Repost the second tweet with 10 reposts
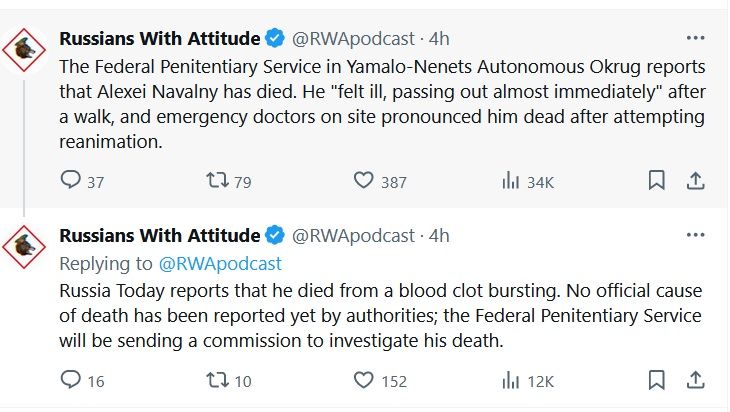This screenshot has width=730, height=412. coord(216,380)
